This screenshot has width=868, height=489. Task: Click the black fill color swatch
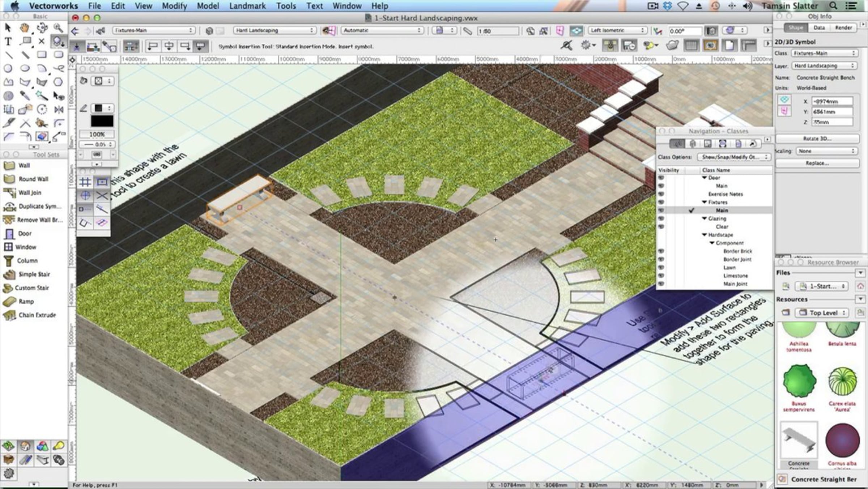coord(102,121)
